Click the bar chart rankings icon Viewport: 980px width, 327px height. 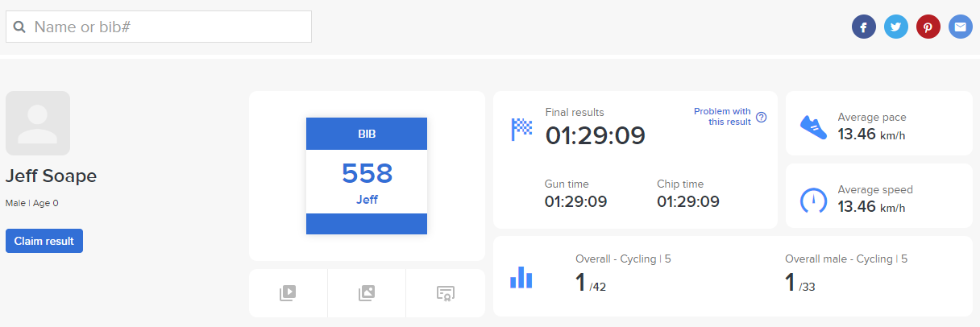click(521, 277)
